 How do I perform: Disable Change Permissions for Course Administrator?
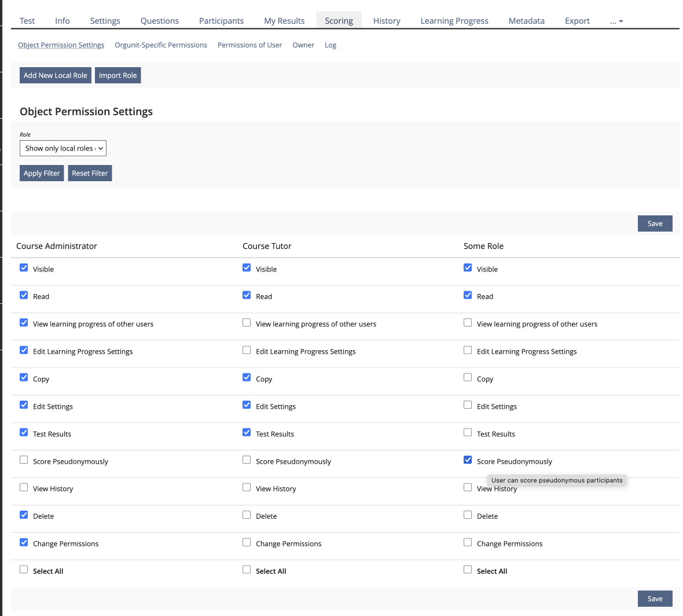(x=24, y=542)
